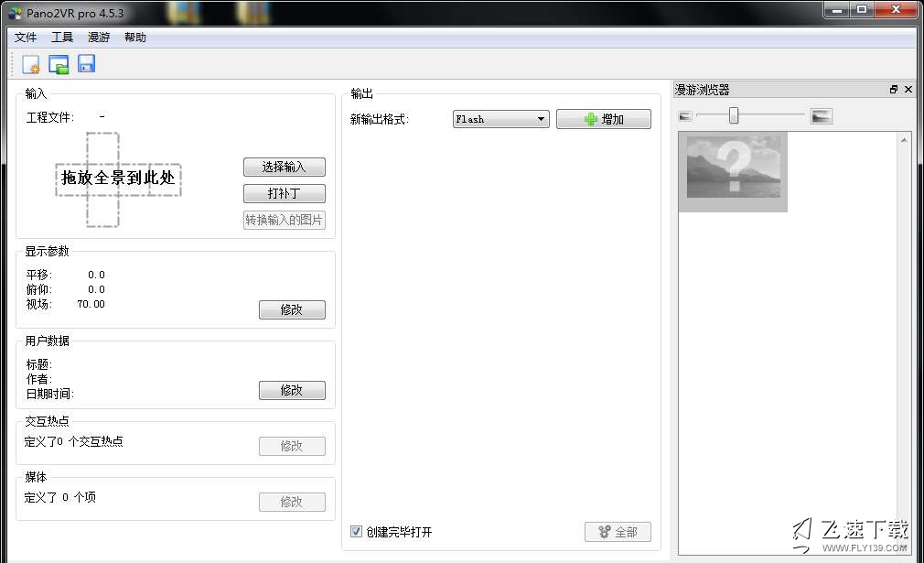Open the 工具 menu
The image size is (924, 563).
[x=62, y=38]
